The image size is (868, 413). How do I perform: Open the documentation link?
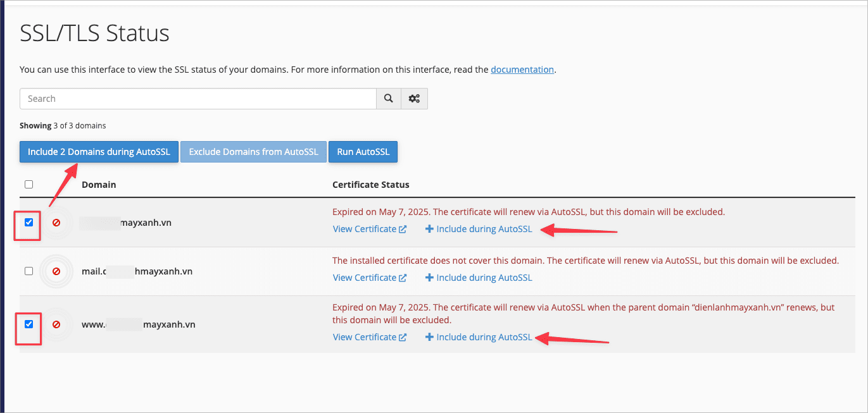tap(522, 70)
